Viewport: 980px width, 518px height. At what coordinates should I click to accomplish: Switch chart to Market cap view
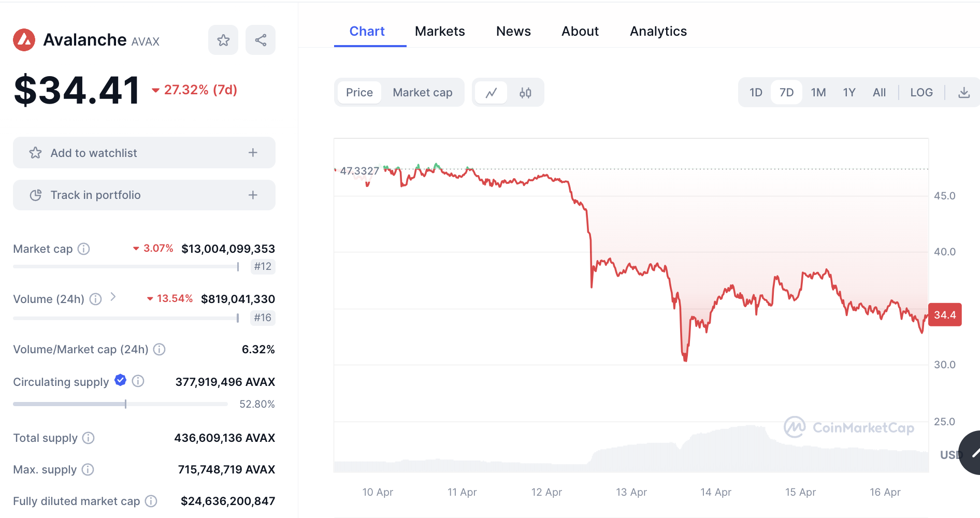click(x=422, y=93)
